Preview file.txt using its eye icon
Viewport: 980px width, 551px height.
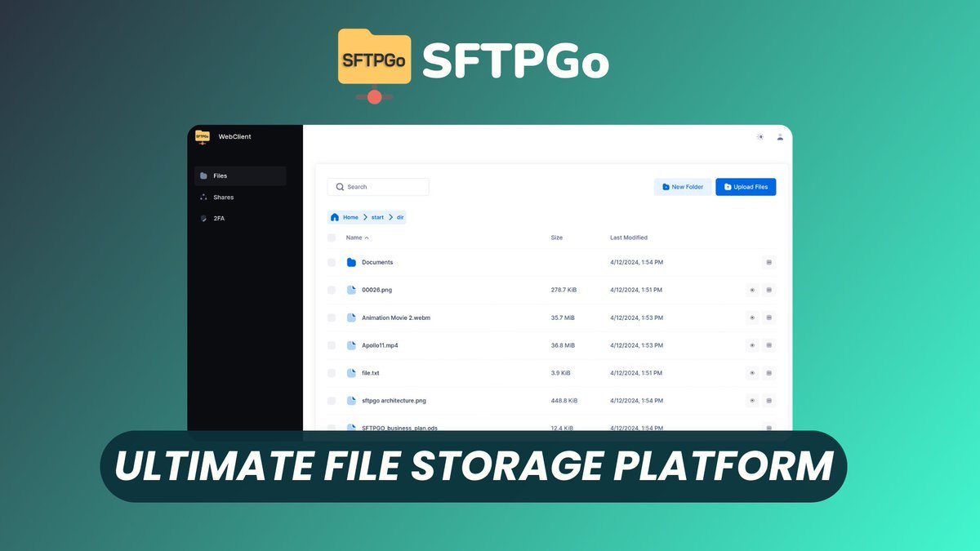point(752,373)
